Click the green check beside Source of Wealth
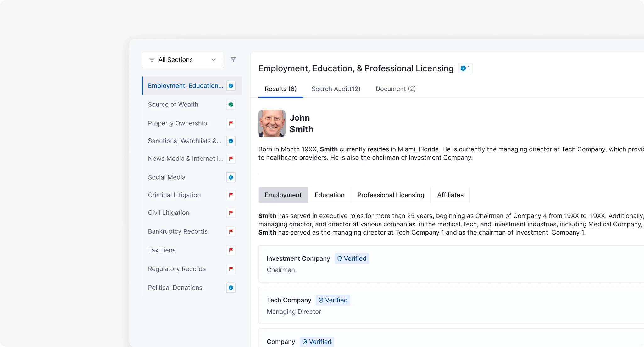Screen dimensions: 644x347 tap(231, 105)
